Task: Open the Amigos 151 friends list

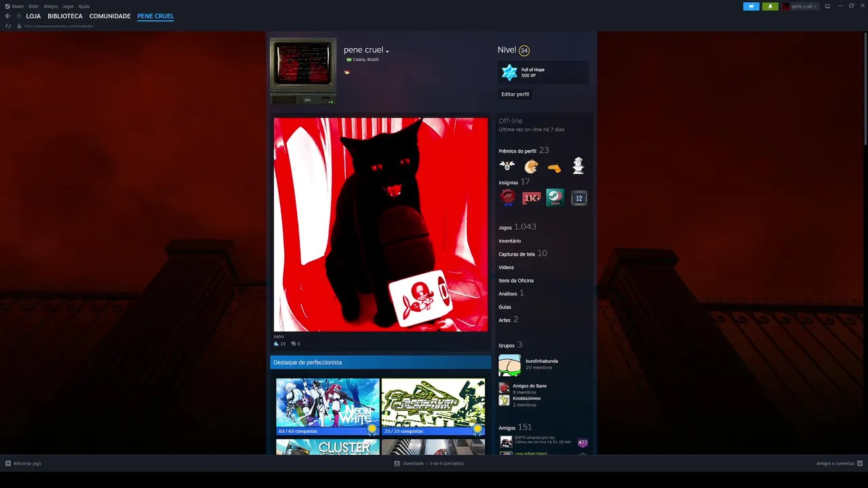Action: (515, 428)
